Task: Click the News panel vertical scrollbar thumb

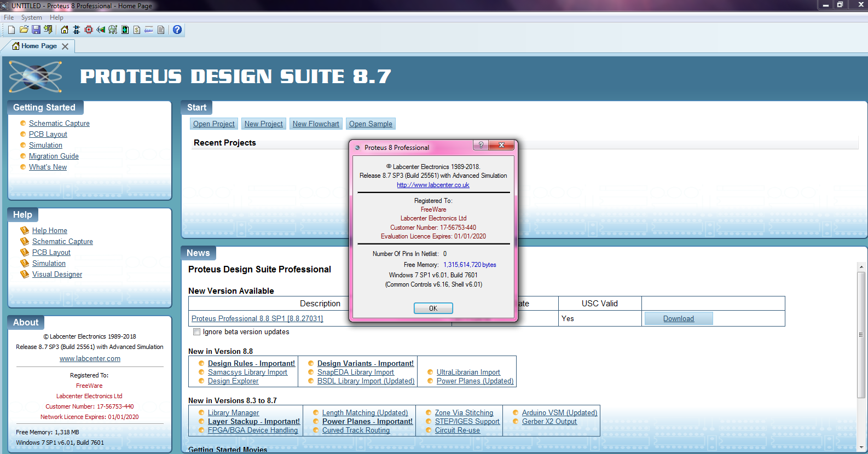Action: tap(861, 335)
